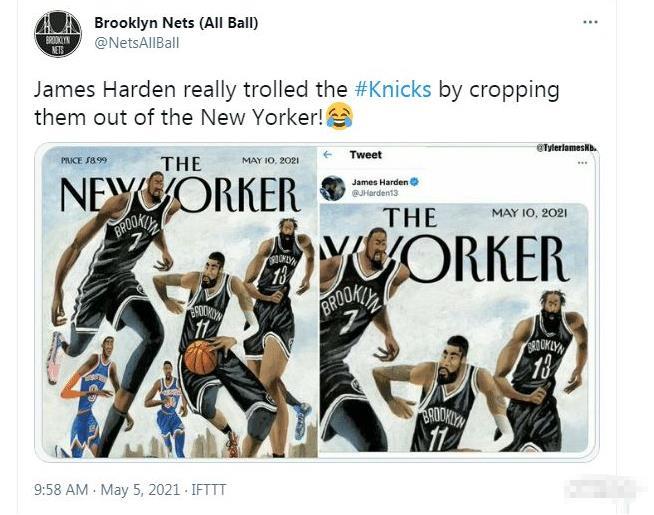Open the 9:58 AM · May 5, 2021 timestamp
The width and height of the screenshot is (654, 515).
point(107,489)
